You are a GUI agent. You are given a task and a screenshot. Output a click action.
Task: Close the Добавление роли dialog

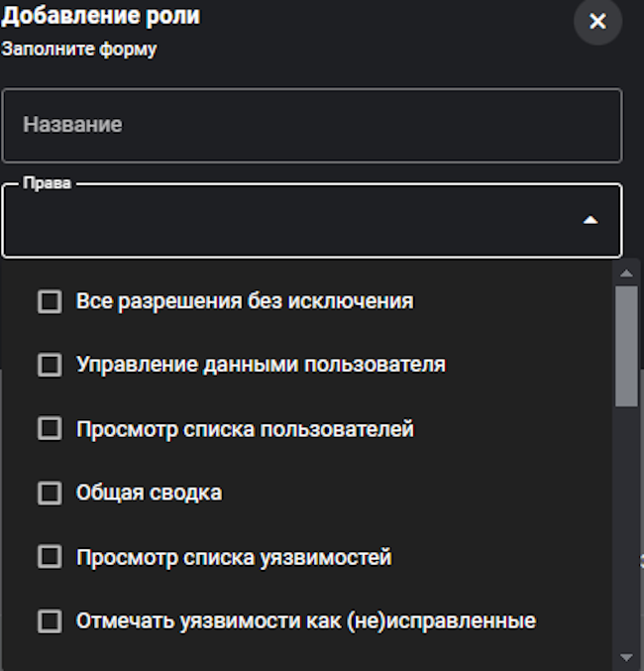(597, 21)
